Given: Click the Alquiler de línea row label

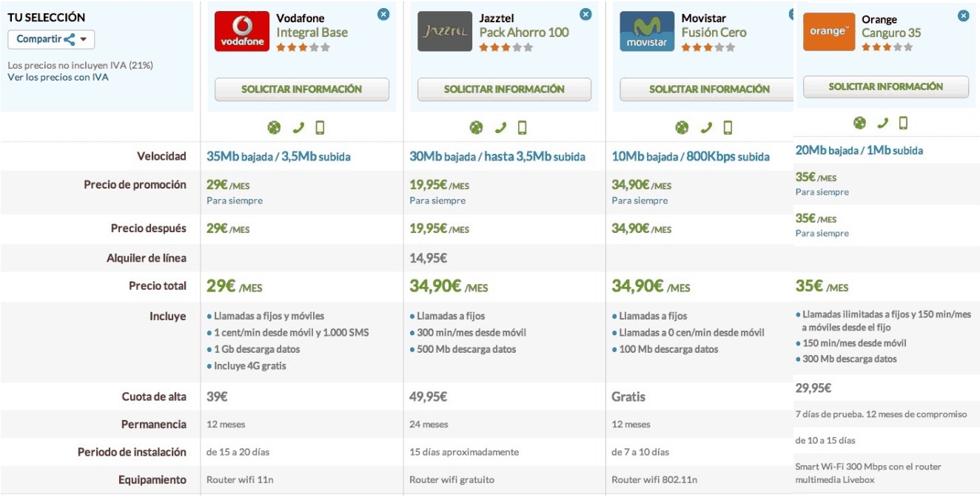Looking at the screenshot, I should pos(147,258).
